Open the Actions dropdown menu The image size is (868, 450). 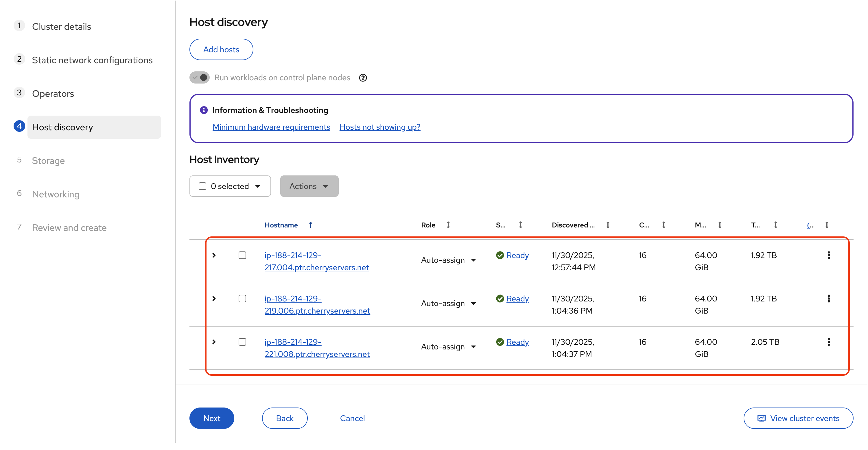point(309,186)
